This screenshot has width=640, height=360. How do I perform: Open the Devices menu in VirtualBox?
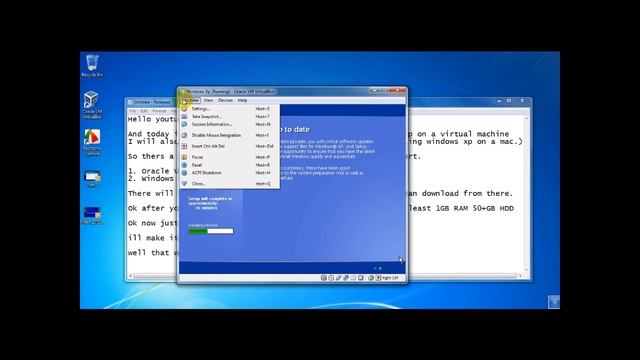pyautogui.click(x=225, y=100)
